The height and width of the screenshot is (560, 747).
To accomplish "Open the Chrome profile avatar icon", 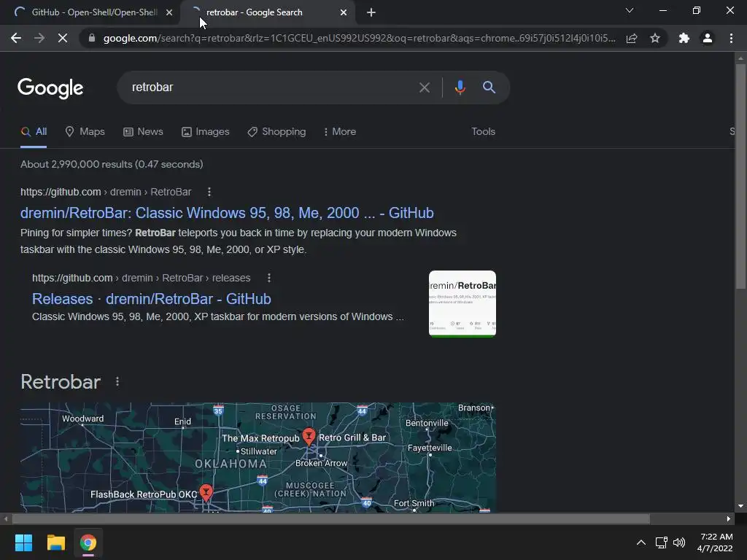I will (708, 38).
